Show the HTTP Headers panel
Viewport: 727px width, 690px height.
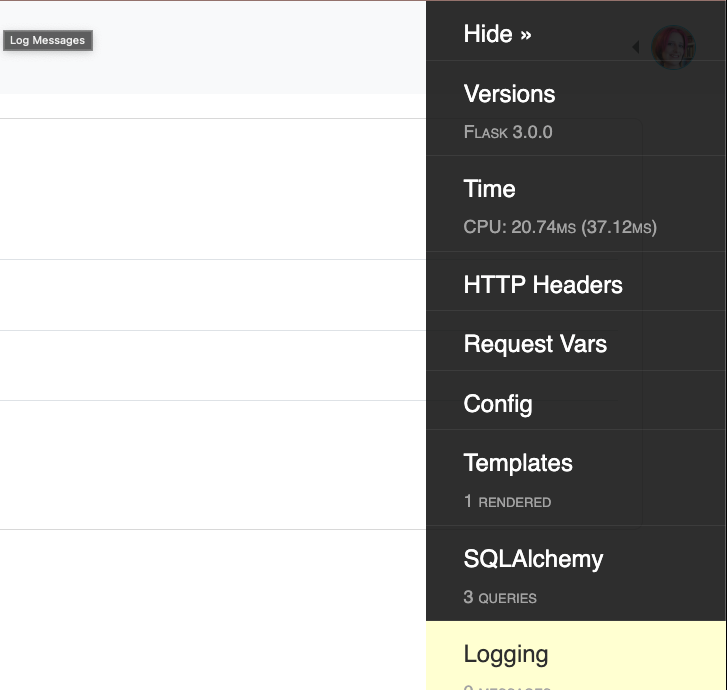tap(543, 285)
